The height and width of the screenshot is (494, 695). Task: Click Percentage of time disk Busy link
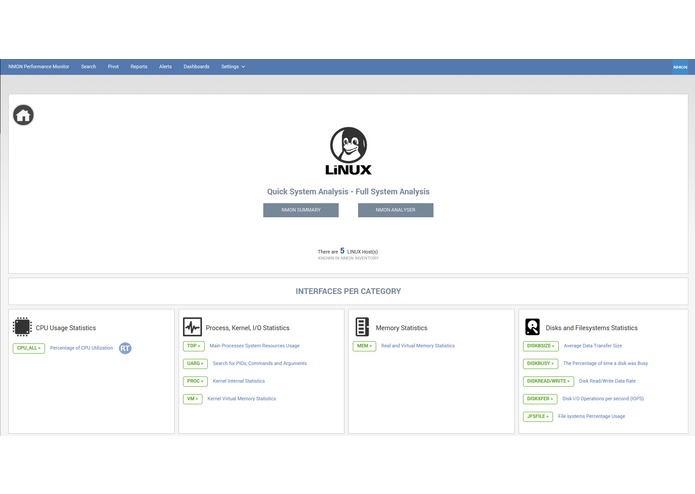coord(605,364)
